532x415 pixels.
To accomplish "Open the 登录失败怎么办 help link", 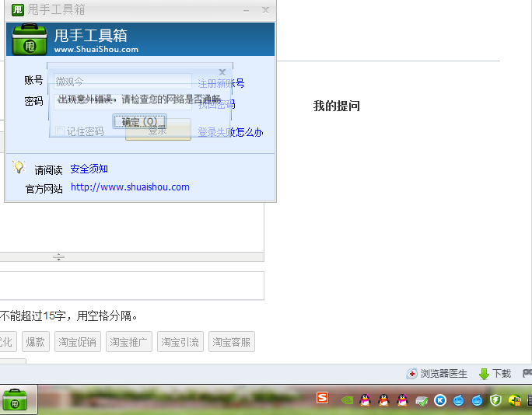I will [x=230, y=132].
